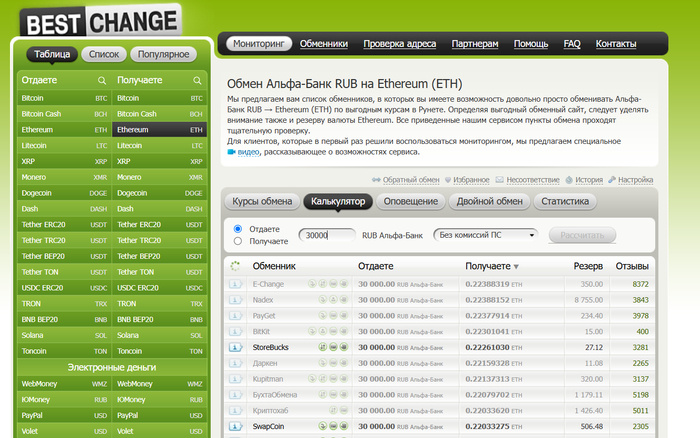Viewport: 700px width, 438px height.
Task: Follow the видео link
Action: (248, 152)
